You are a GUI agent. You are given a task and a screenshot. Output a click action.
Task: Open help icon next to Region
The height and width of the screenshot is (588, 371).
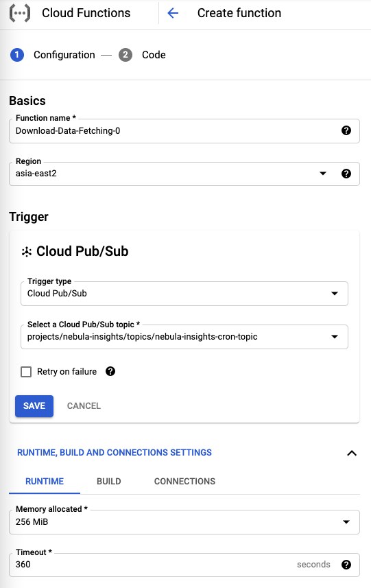[x=346, y=174]
